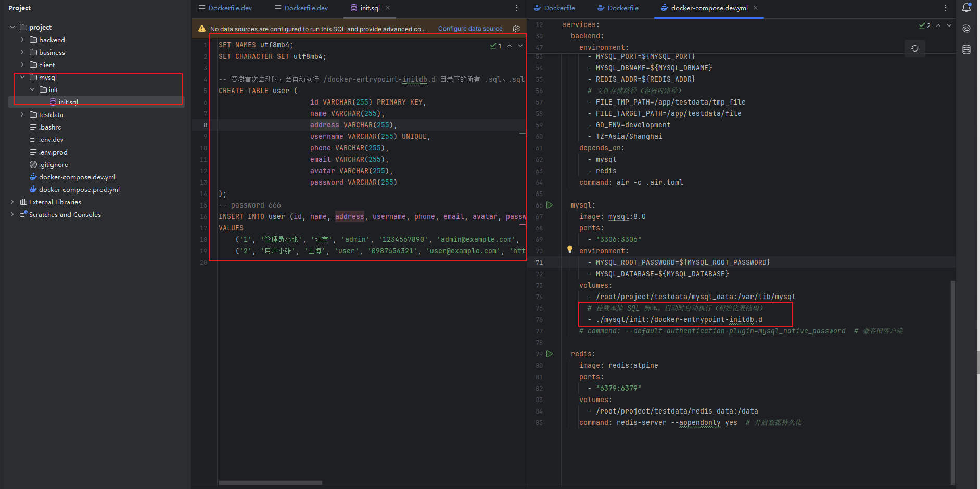Expand the testdata folder
The image size is (980, 489).
22,114
